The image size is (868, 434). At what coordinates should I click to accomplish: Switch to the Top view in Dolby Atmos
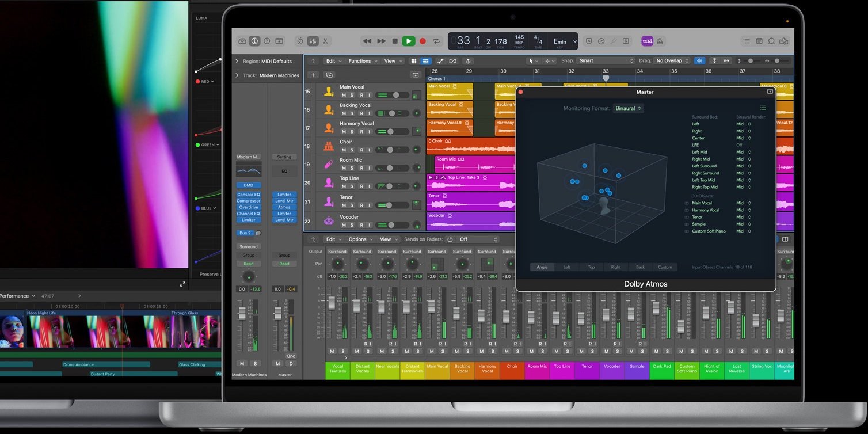(591, 267)
